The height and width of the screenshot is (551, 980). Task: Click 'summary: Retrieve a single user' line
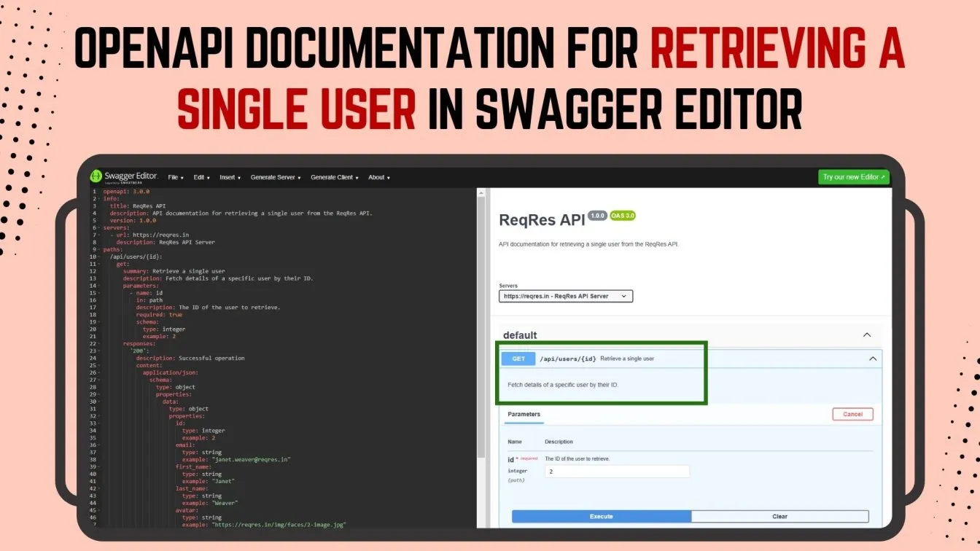pyautogui.click(x=174, y=271)
